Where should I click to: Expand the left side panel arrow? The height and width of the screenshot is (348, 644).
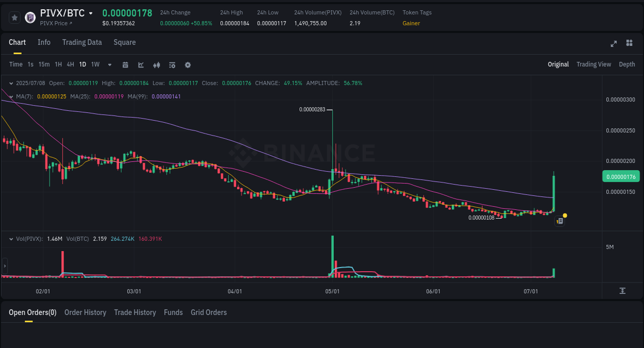coord(5,266)
